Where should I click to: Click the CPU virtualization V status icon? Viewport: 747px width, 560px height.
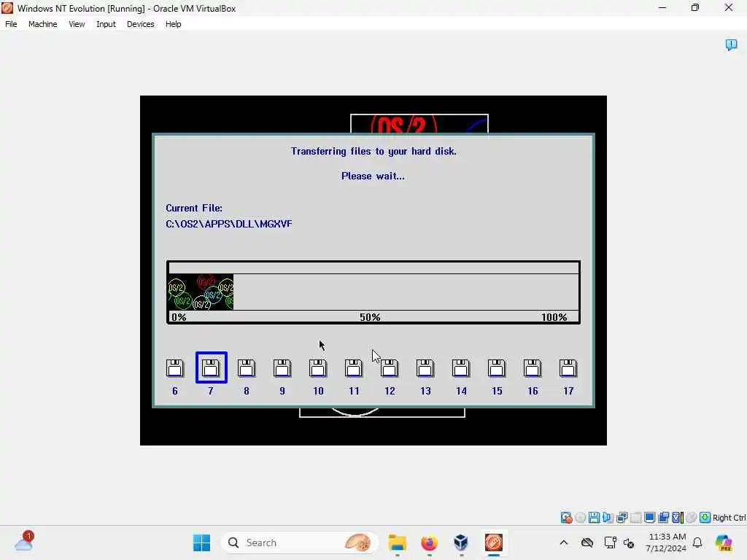tap(678, 518)
